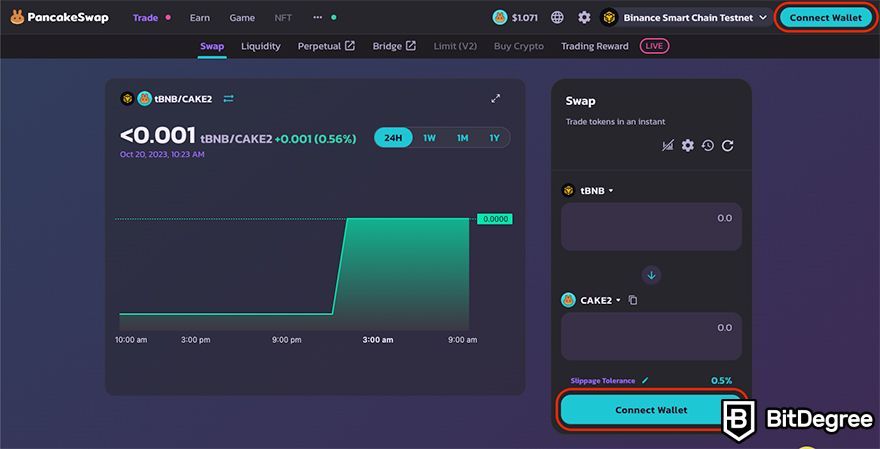Select the 24H chart range

pyautogui.click(x=393, y=138)
